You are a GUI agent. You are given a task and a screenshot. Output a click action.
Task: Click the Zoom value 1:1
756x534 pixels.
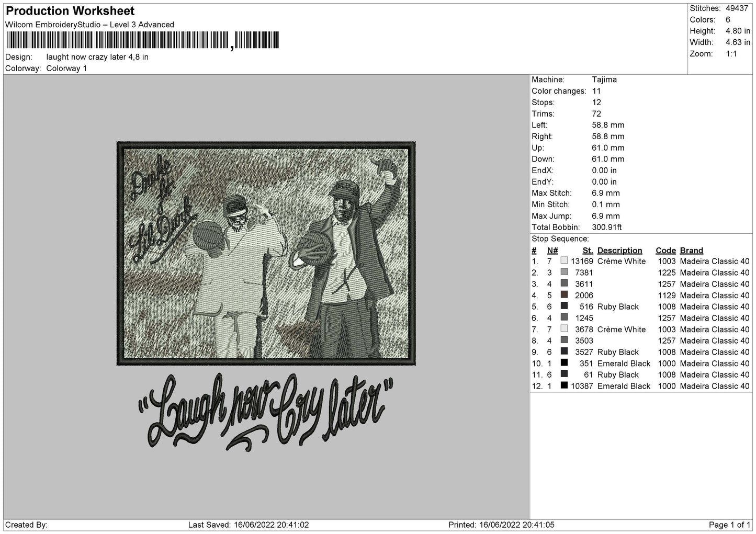tap(731, 54)
